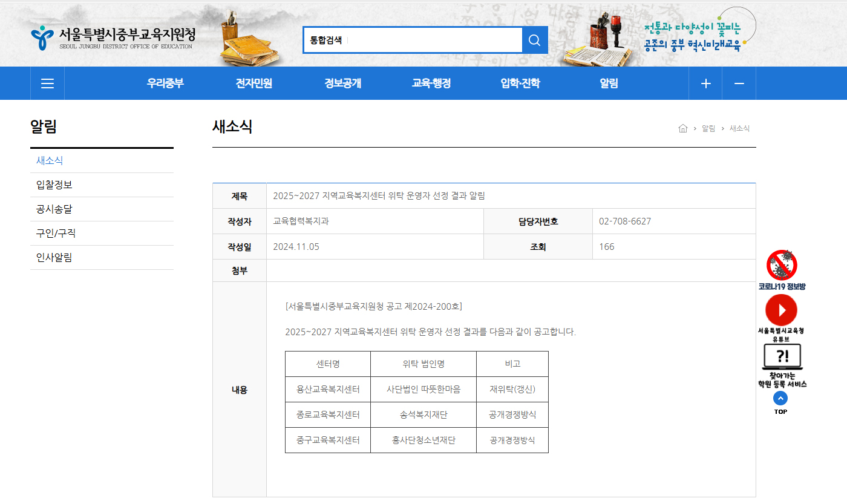Click the 사단법인 따뜻한마음 cell
The image size is (847, 504).
[423, 390]
